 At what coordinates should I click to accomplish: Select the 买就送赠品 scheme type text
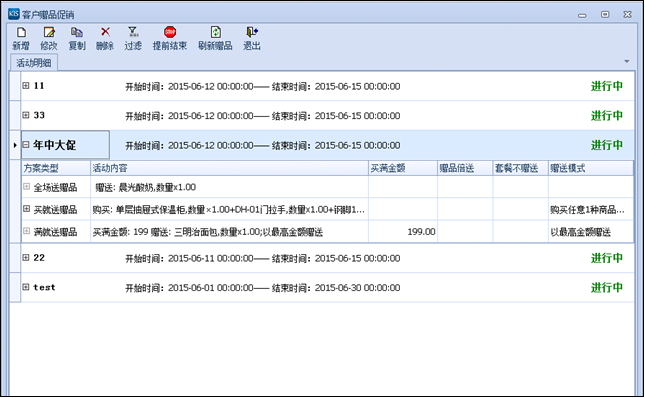55,210
